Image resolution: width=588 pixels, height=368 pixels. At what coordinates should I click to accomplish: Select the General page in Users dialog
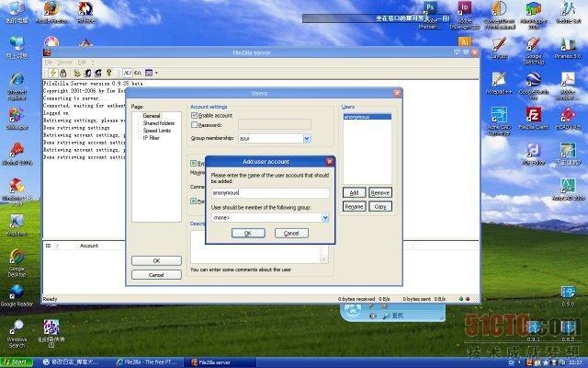pos(152,116)
